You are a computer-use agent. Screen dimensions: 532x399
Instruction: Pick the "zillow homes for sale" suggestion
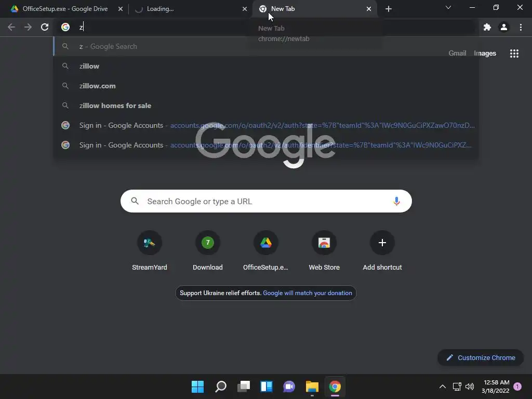[x=266, y=105]
